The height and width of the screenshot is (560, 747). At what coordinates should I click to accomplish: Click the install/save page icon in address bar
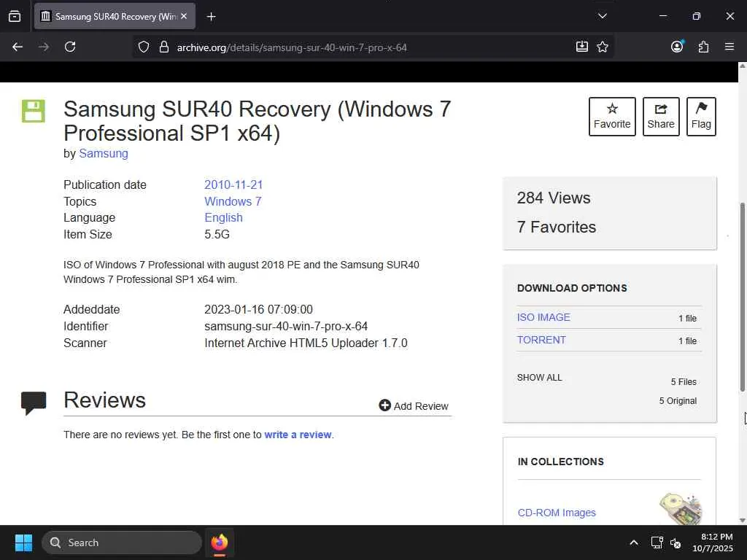[x=581, y=47]
